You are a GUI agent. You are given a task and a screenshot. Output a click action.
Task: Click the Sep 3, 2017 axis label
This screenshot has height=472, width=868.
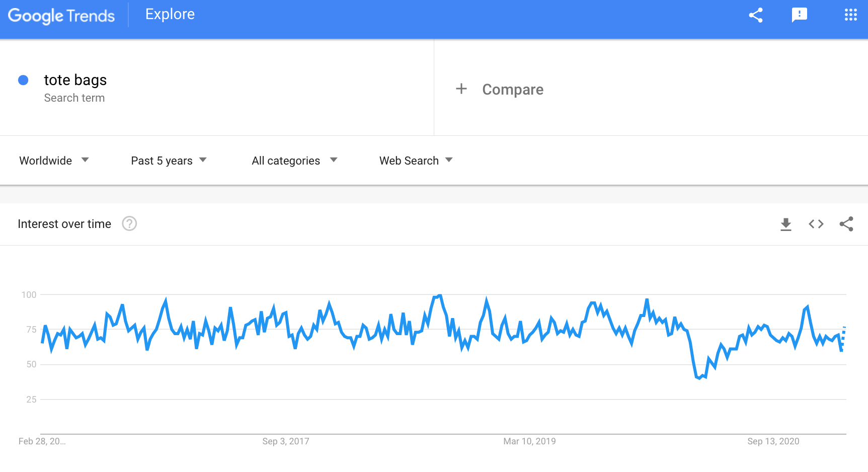[286, 441]
